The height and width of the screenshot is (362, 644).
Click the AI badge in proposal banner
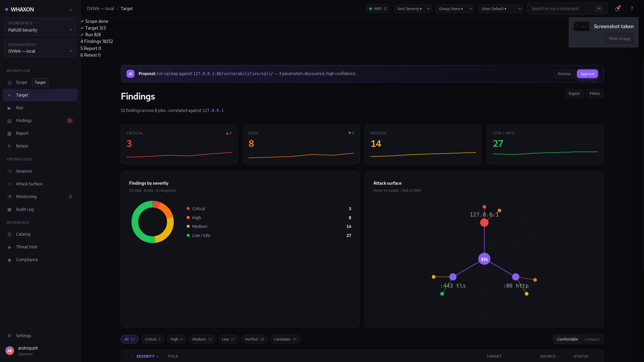(x=130, y=74)
